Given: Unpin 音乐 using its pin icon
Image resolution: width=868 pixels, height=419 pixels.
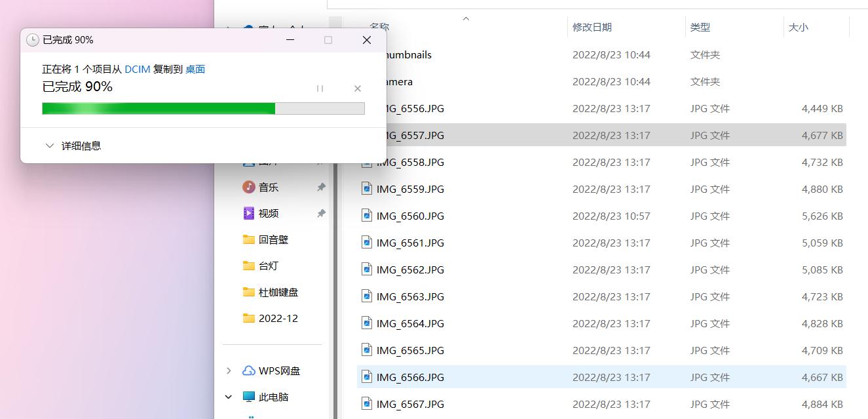Looking at the screenshot, I should pos(321,187).
